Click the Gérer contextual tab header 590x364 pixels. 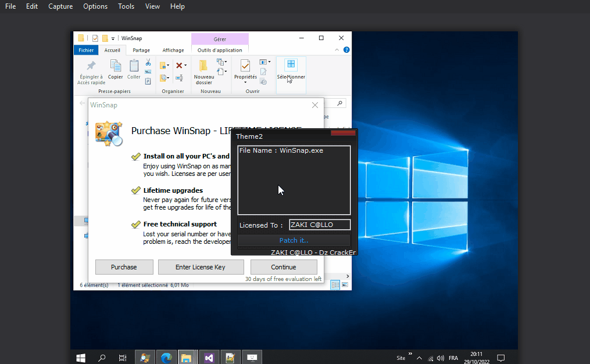220,39
